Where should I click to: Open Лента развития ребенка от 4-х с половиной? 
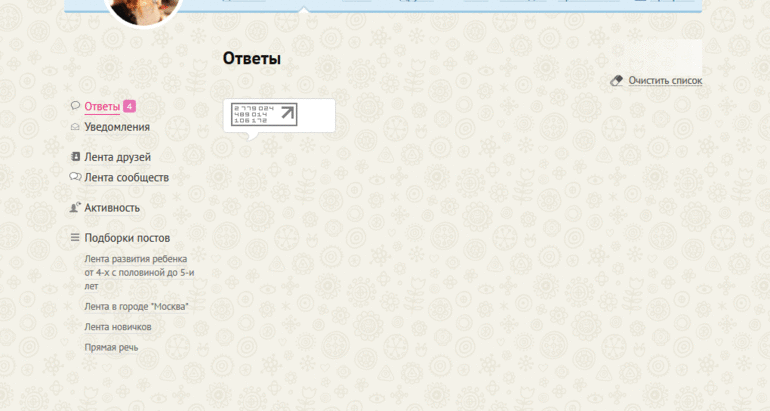point(139,273)
